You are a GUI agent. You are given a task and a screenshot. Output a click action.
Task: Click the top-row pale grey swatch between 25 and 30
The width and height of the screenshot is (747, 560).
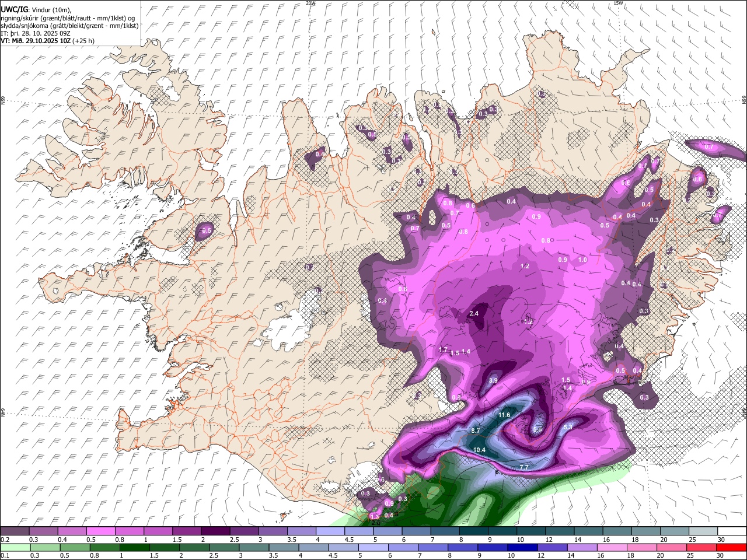704,531
